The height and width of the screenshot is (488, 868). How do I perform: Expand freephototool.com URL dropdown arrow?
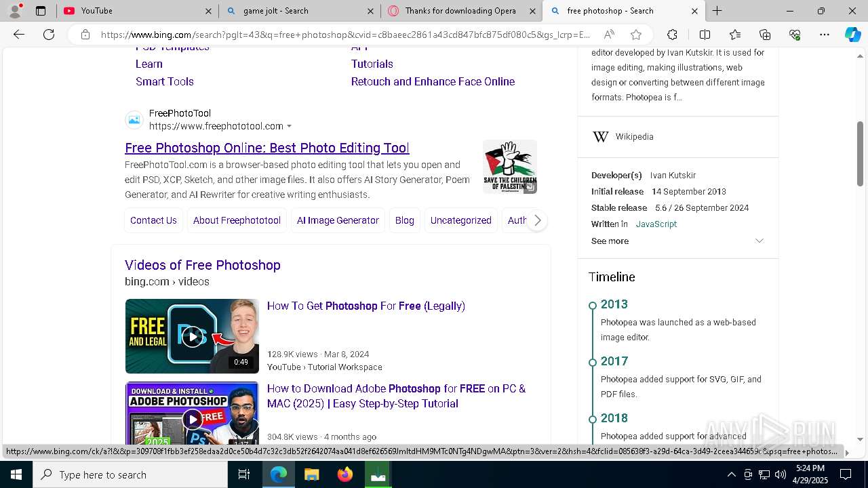[x=290, y=126]
